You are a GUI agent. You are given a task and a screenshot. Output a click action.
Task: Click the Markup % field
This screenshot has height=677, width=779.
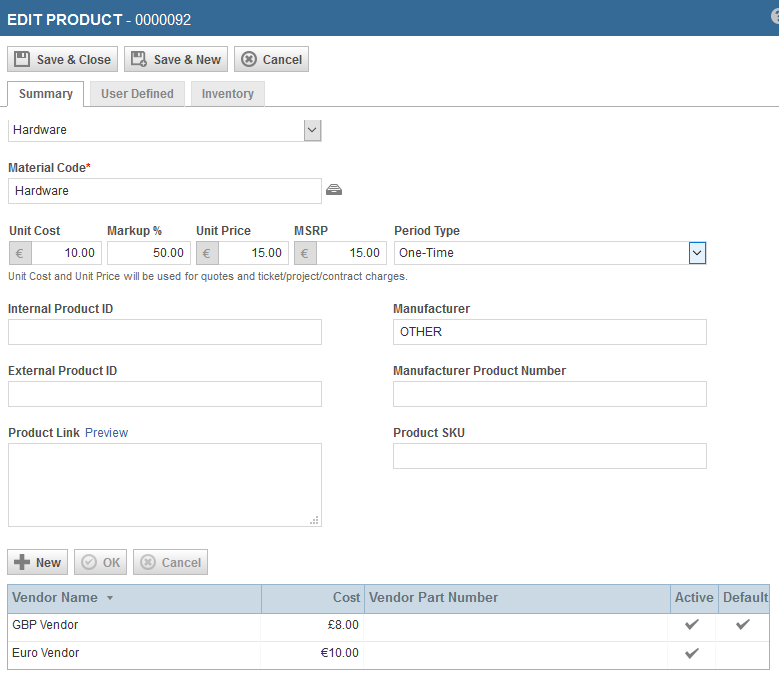point(148,253)
